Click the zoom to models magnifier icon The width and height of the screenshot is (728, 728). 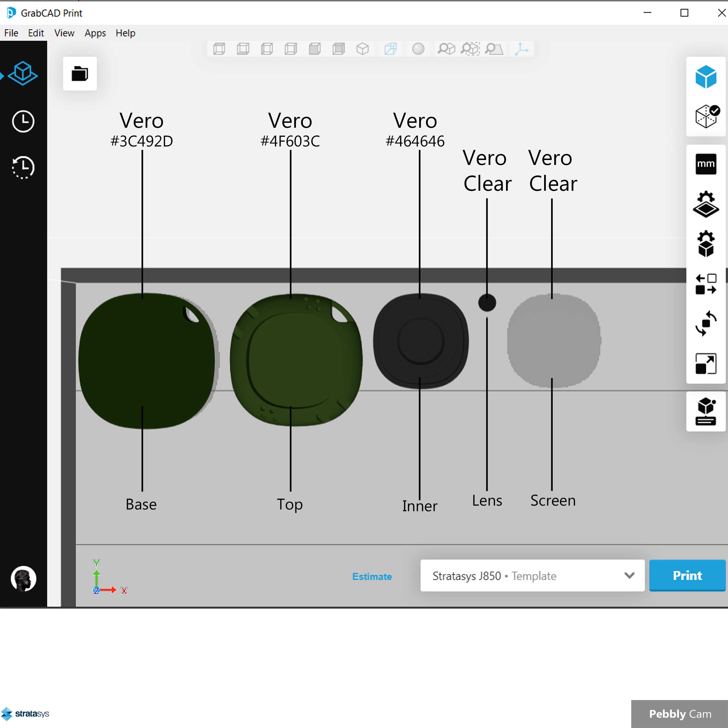click(446, 49)
